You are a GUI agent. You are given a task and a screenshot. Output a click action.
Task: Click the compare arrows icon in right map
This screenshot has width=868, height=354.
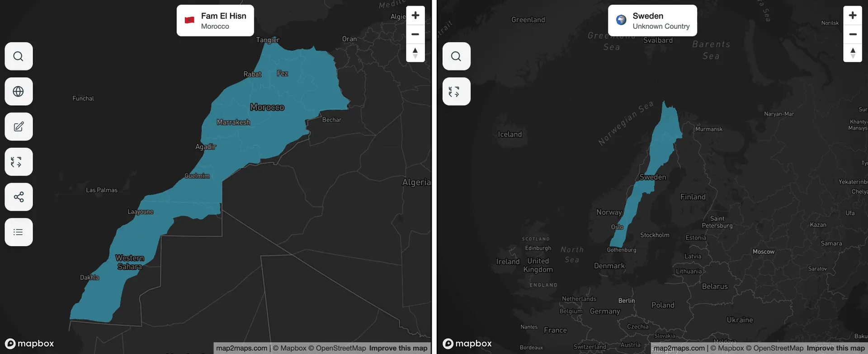(456, 92)
